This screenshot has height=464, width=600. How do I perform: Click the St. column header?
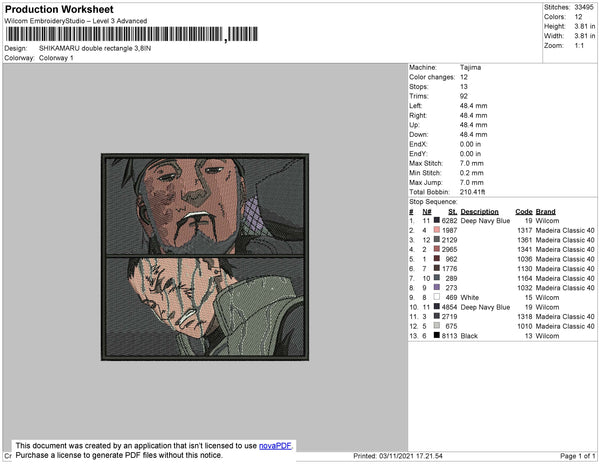(x=453, y=212)
